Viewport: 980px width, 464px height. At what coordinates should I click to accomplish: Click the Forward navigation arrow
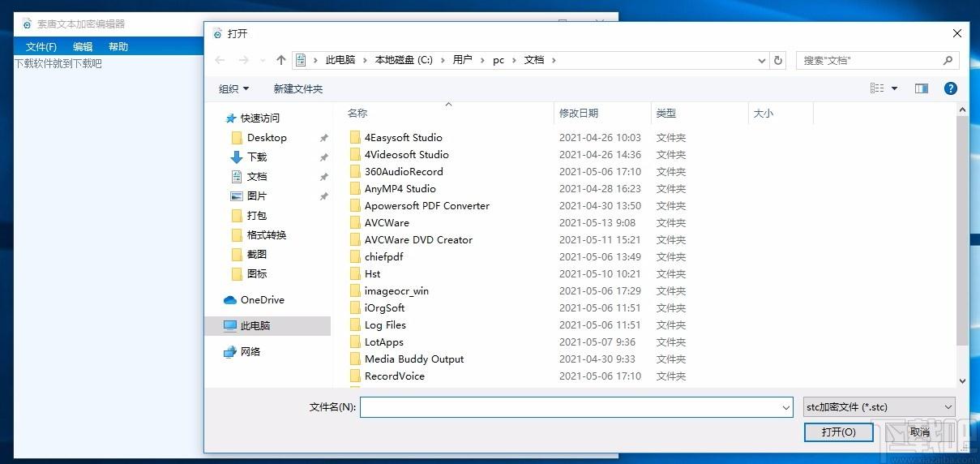(243, 60)
